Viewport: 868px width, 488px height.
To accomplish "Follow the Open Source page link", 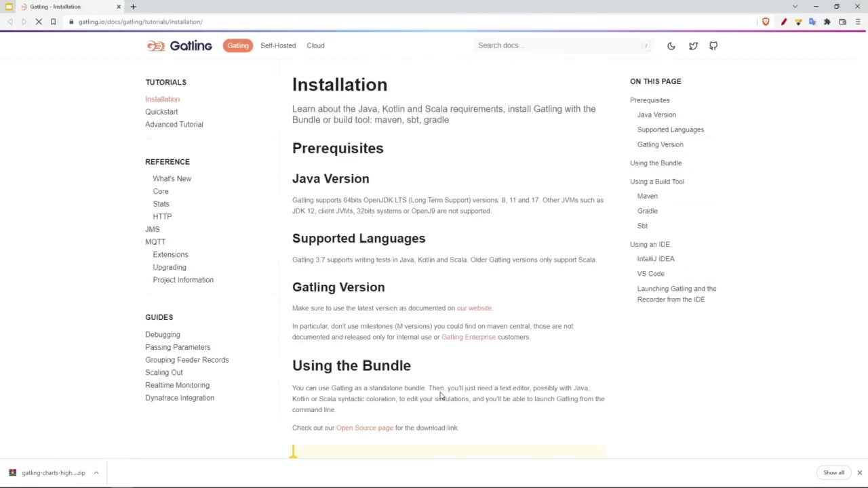I will (x=364, y=428).
